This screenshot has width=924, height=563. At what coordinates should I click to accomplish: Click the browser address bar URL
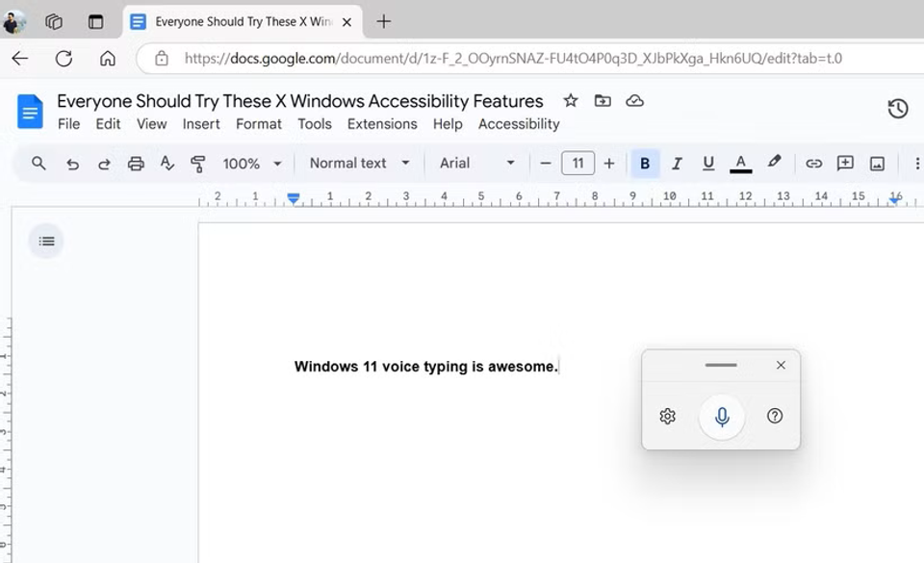pos(513,59)
